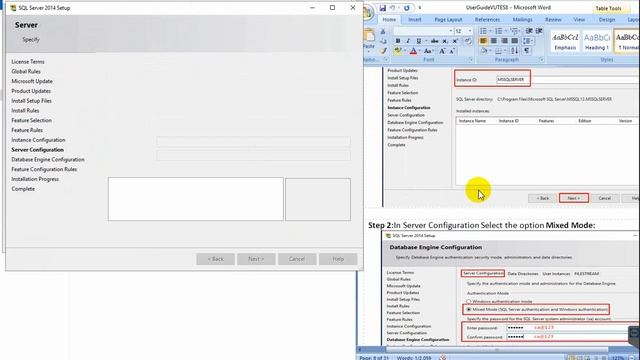Switch to the References tab

coord(487,20)
